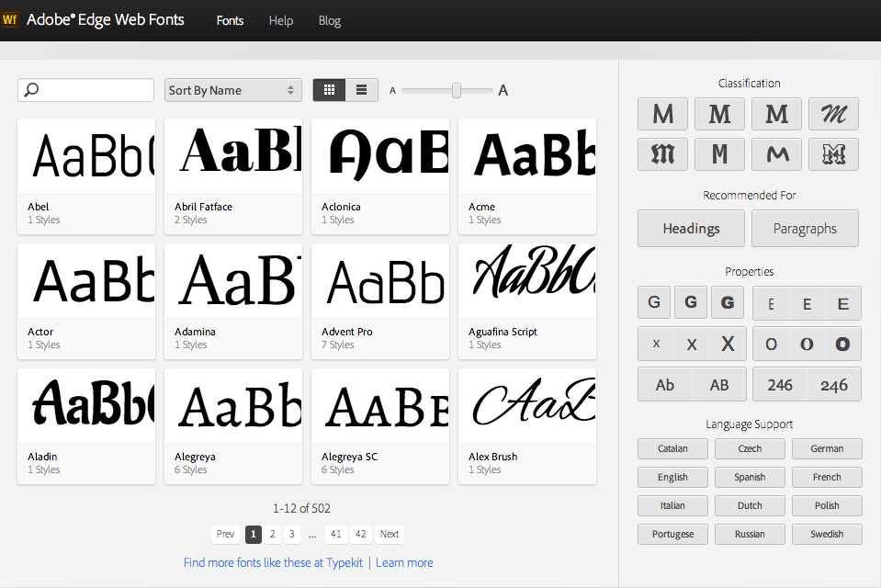
Task: Adjust the font preview size slider
Action: pos(457,90)
